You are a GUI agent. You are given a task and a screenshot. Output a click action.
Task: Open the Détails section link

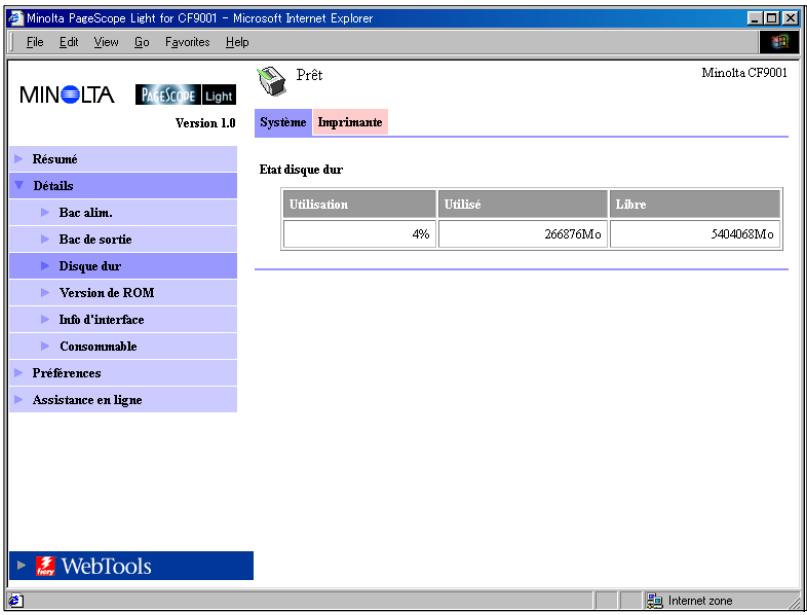53,186
